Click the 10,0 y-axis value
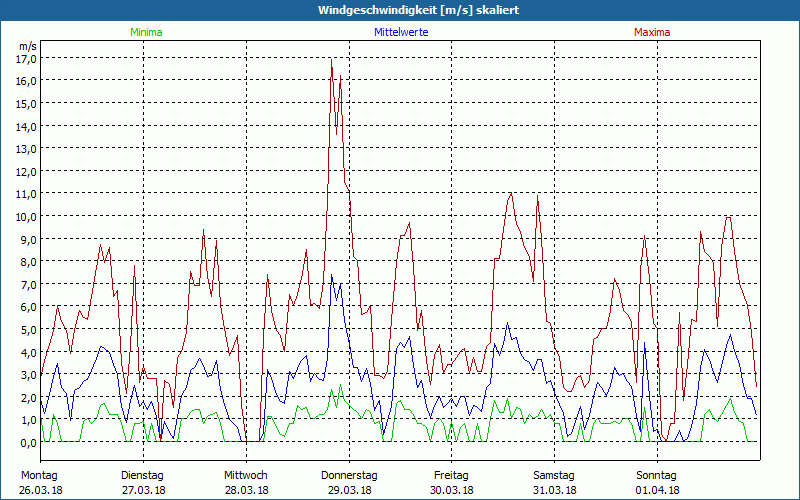 29,217
